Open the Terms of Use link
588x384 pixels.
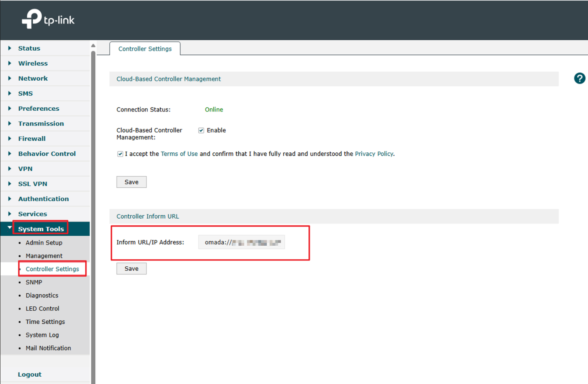tap(179, 154)
